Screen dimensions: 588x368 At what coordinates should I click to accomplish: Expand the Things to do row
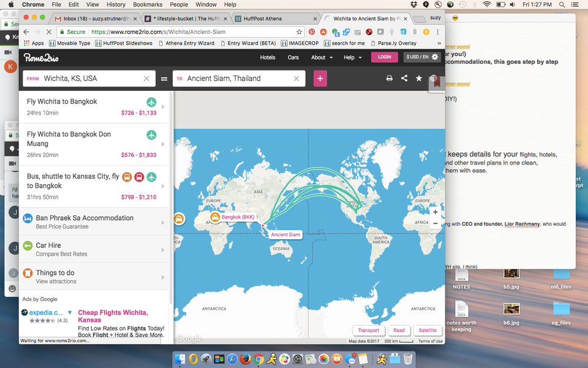tap(162, 277)
